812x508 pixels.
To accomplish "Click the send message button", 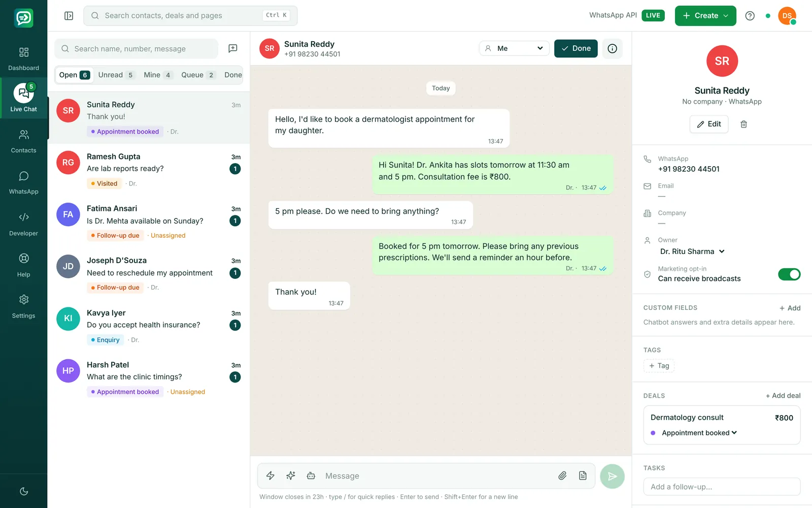I will coord(612,477).
